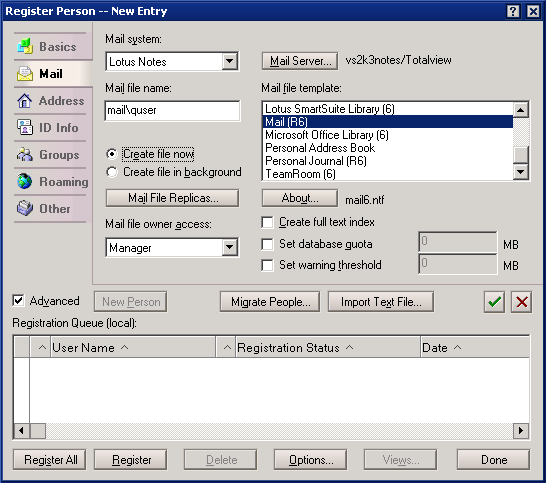Open the Roaming globe icon

[25, 181]
